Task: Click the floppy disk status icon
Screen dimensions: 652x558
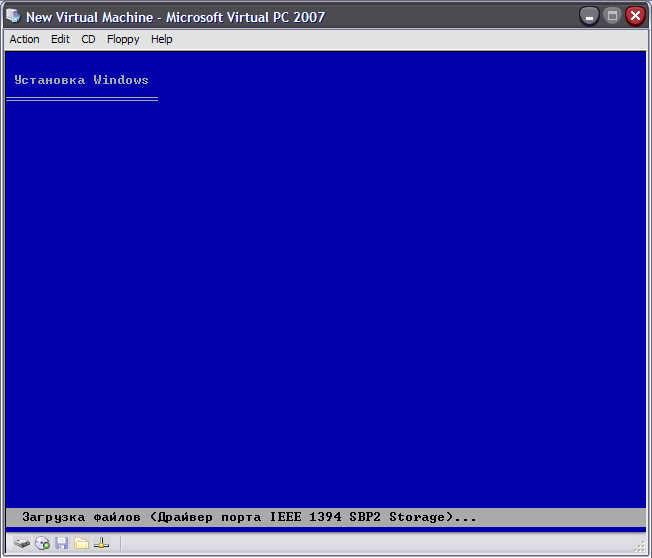Action: (62, 543)
